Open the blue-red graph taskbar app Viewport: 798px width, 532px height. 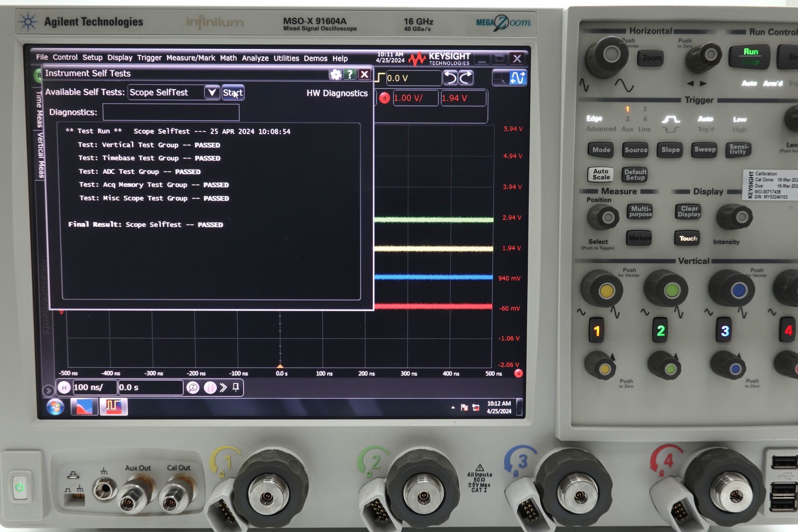click(84, 407)
